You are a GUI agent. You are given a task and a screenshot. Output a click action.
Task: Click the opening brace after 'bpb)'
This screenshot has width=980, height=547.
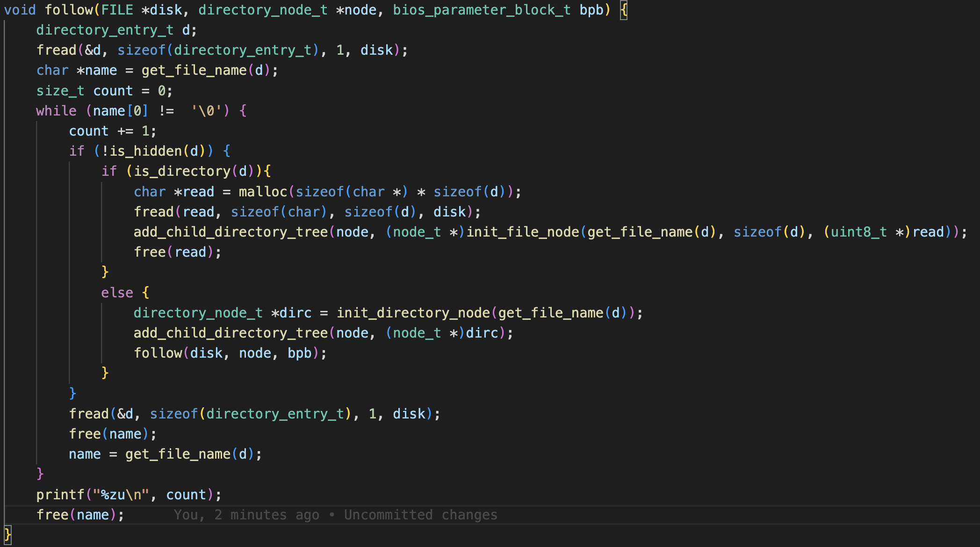click(624, 10)
